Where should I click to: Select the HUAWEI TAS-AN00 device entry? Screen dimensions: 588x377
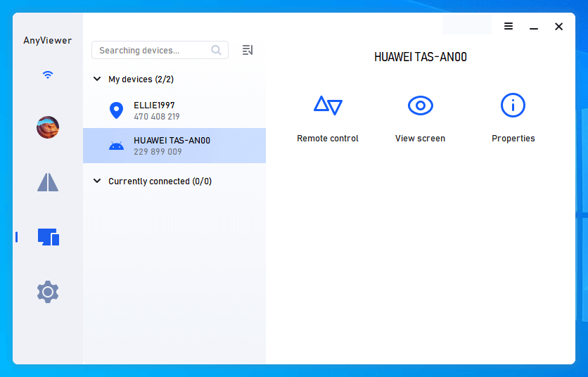tap(174, 146)
